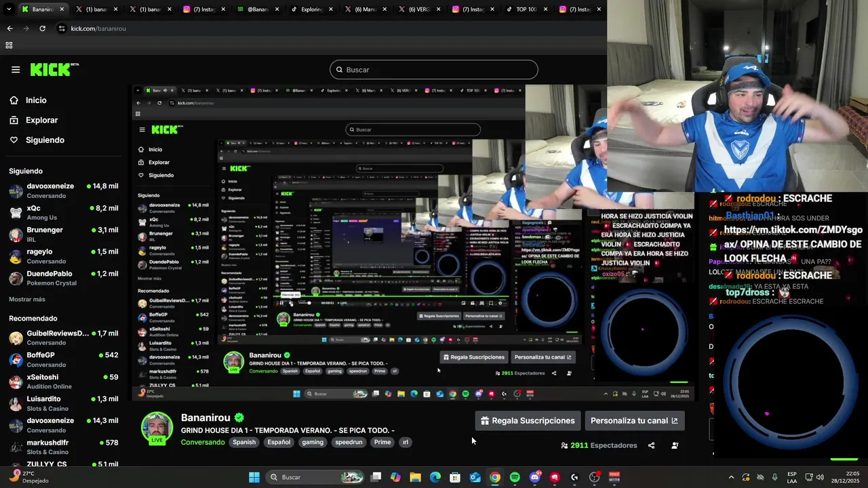Open the Windows Start menu

(254, 477)
